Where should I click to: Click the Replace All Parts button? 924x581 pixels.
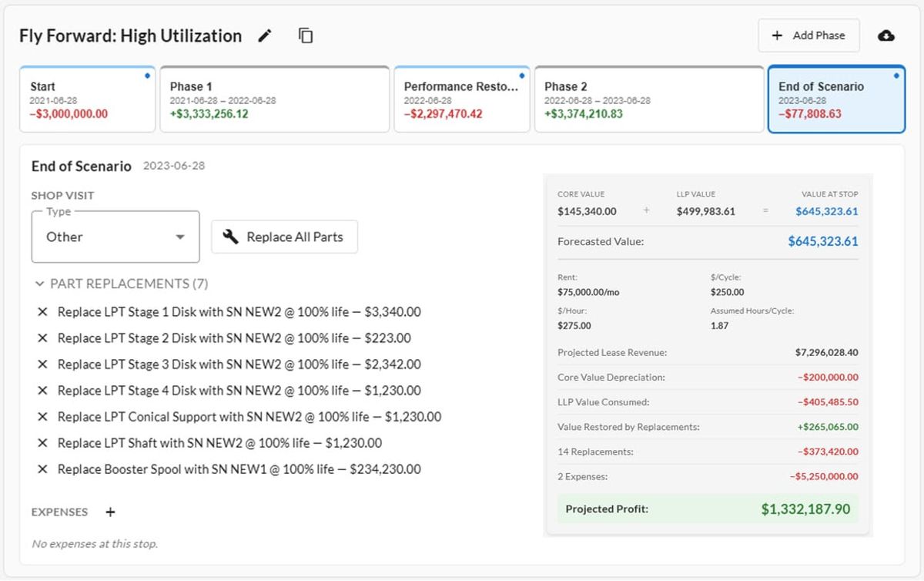[284, 237]
